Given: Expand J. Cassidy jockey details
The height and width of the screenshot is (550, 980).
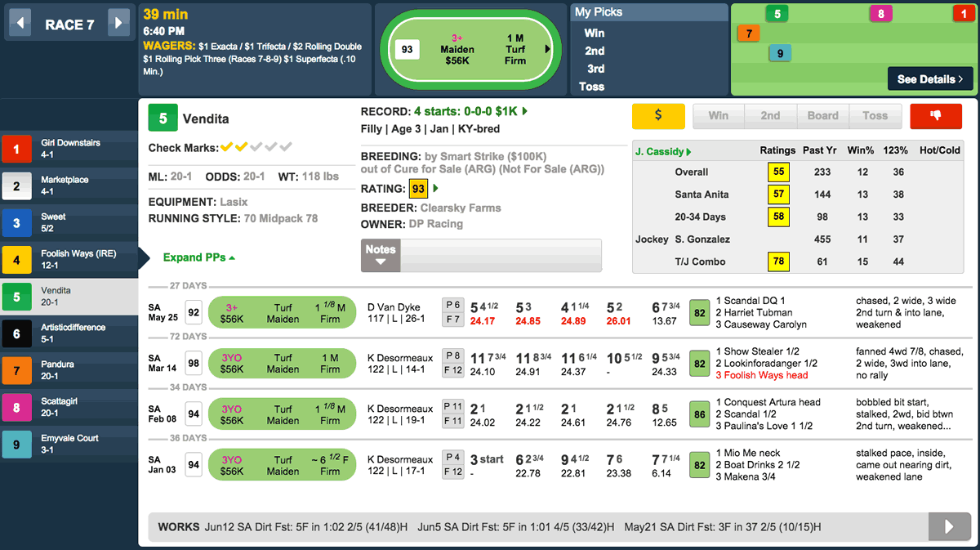Looking at the screenshot, I should tap(664, 151).
